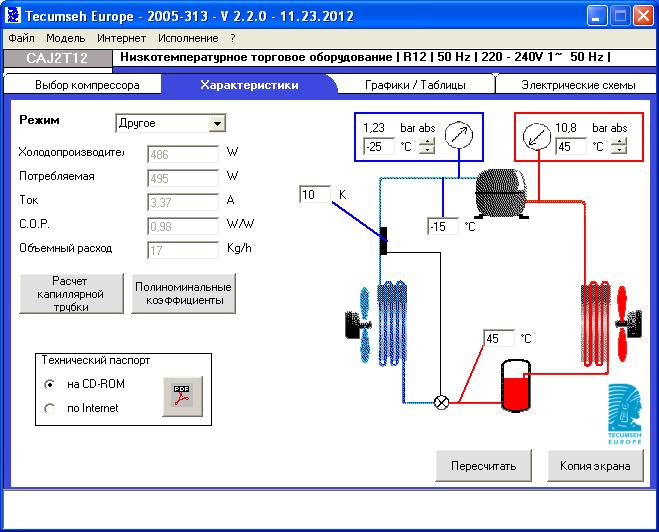Click the low-pressure gauge icon
This screenshot has height=532, width=659.
[x=459, y=135]
